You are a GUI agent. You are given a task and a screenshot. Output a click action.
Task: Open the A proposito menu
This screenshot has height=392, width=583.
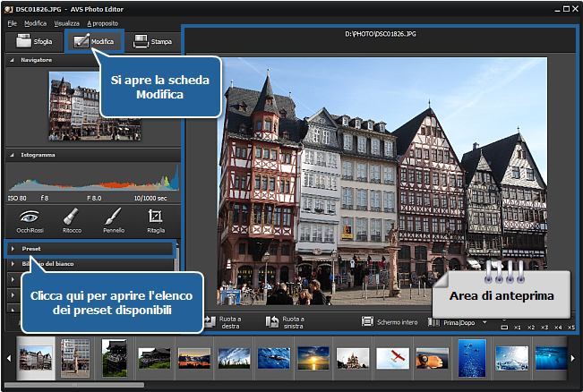tap(103, 23)
